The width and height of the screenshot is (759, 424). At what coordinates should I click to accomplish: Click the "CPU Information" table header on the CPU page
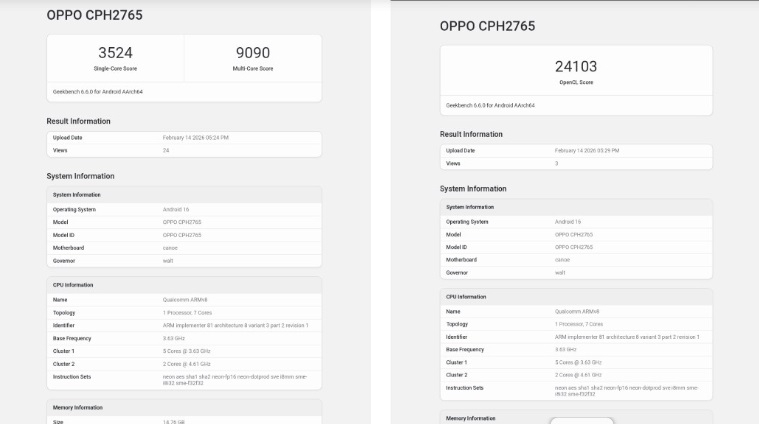pos(73,285)
